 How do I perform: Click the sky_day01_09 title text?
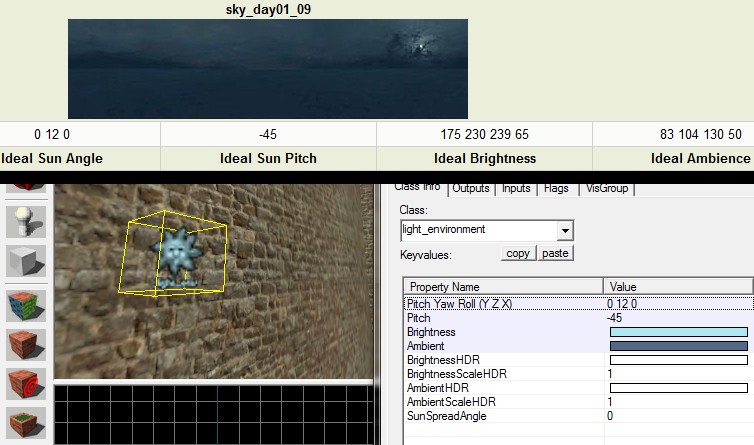[x=268, y=9]
